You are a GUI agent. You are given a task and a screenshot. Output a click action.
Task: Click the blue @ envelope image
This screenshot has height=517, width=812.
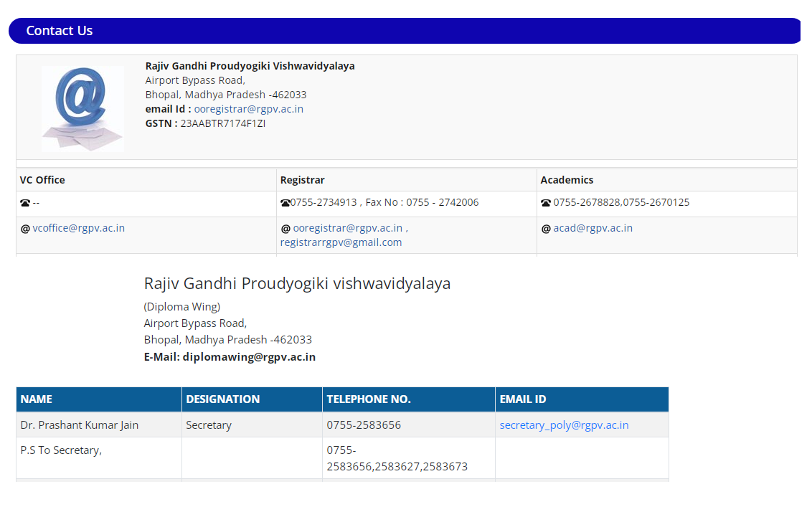pos(83,109)
